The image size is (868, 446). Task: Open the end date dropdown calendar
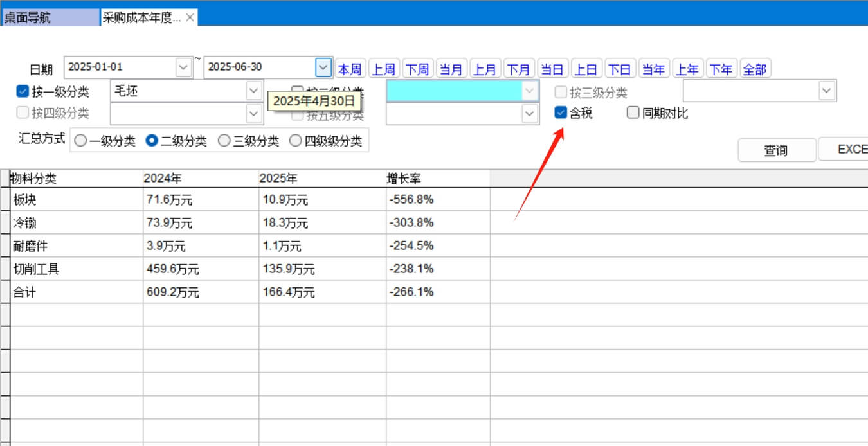point(323,67)
